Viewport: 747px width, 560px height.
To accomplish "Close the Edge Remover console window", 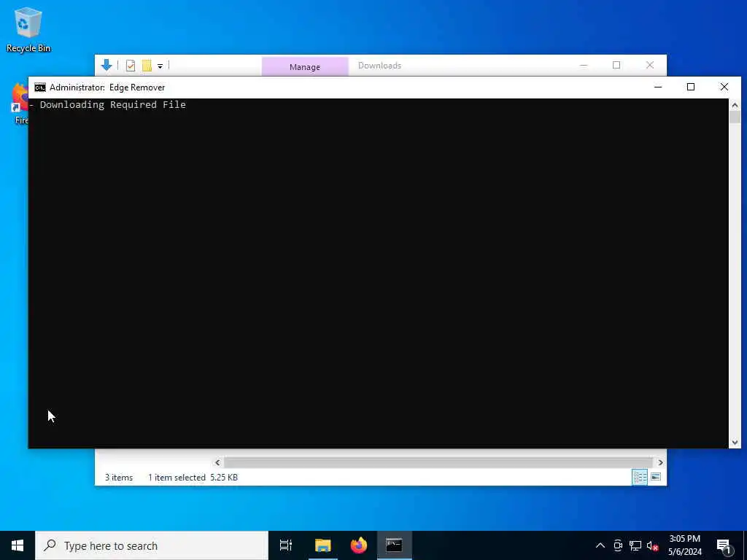I will click(724, 87).
